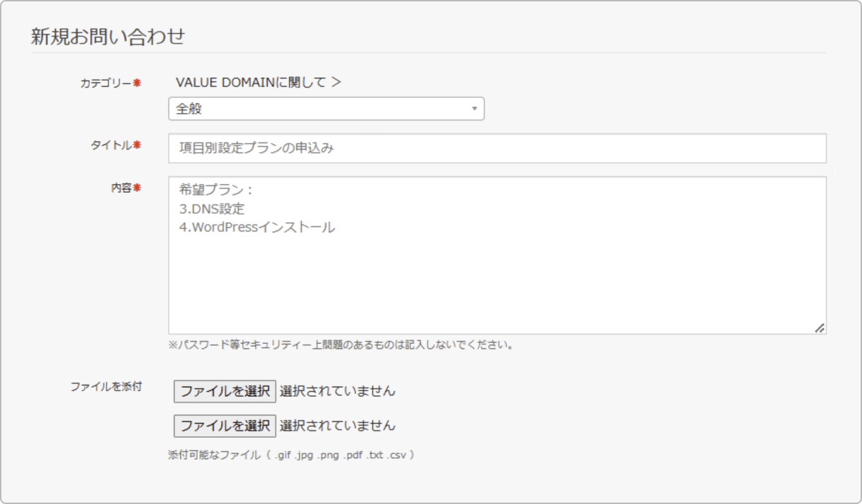Click the small arrow on category select
The height and width of the screenshot is (504, 862).
pyautogui.click(x=474, y=109)
